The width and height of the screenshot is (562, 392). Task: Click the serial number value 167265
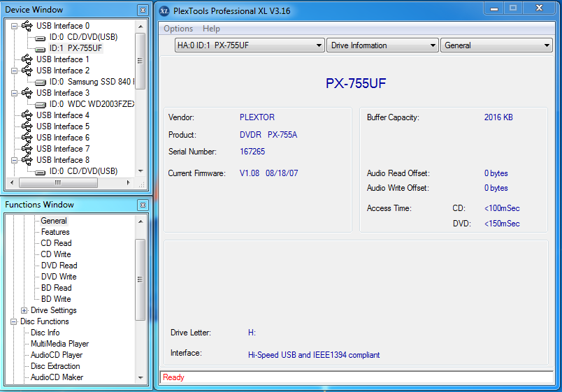pos(252,152)
